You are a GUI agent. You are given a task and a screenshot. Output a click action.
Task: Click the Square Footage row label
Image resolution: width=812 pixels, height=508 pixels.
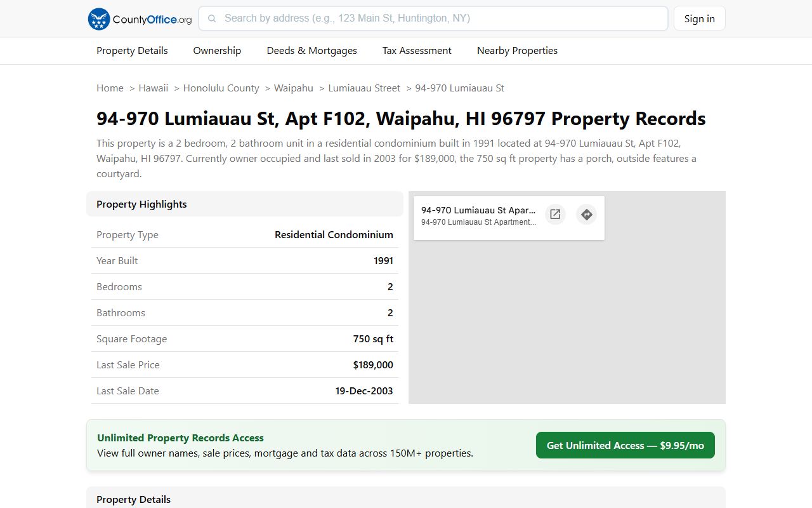(131, 339)
